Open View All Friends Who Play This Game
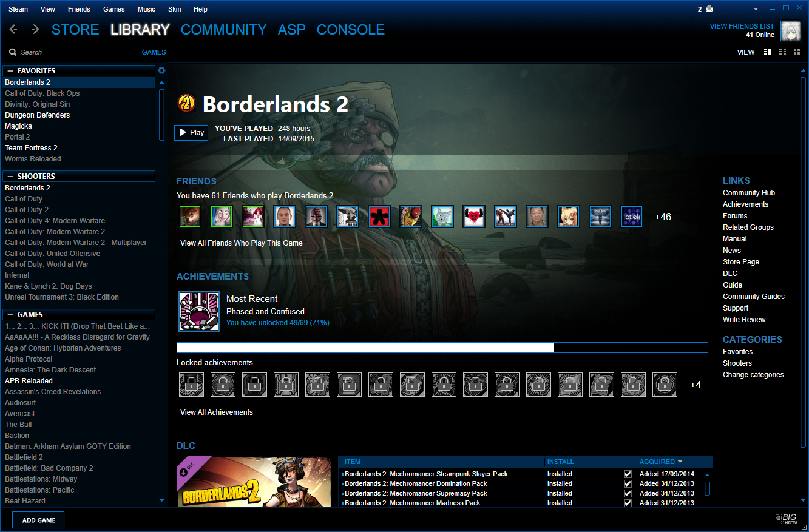Image resolution: width=809 pixels, height=532 pixels. [x=242, y=243]
